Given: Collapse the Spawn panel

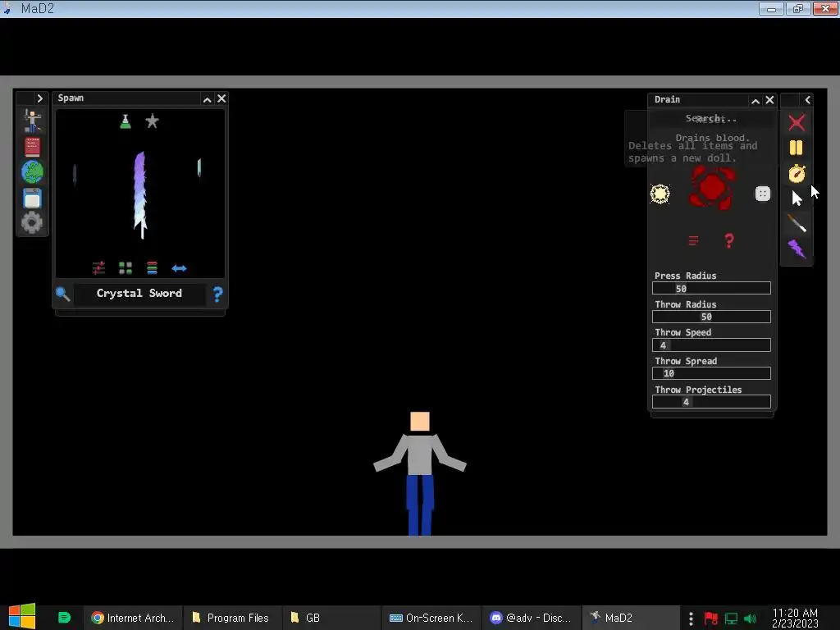Looking at the screenshot, I should tap(208, 99).
